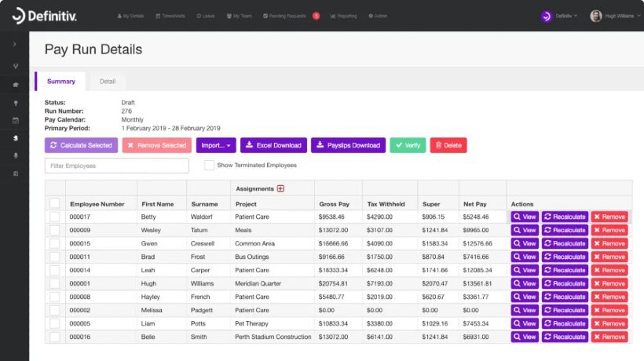Recalculate pay for Gwen Creswell
Viewport: 644px width, 361px height.
pyautogui.click(x=564, y=244)
